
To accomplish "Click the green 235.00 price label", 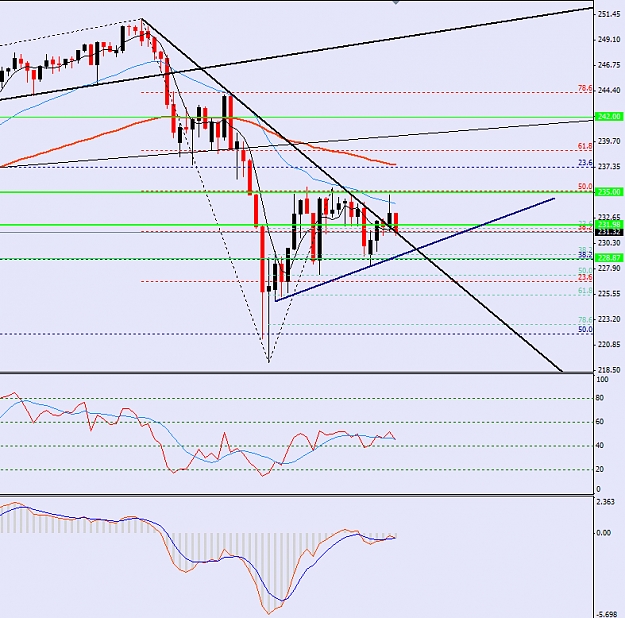I will click(x=609, y=192).
